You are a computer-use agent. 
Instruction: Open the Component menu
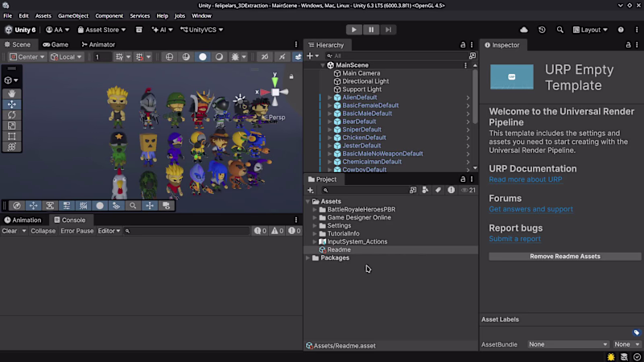109,15
